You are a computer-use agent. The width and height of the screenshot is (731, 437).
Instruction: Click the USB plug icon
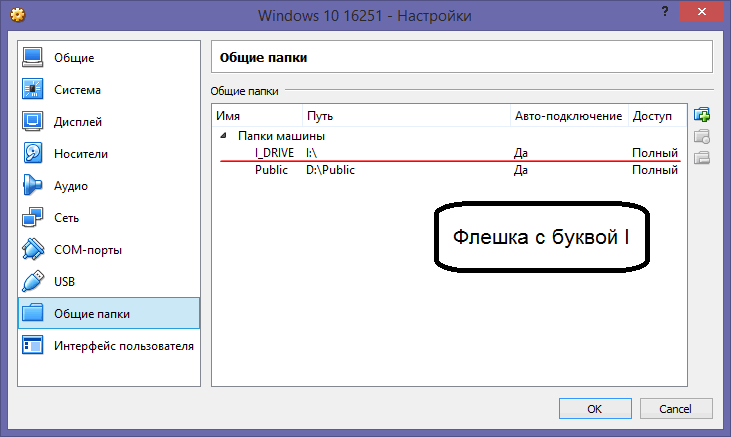(33, 281)
